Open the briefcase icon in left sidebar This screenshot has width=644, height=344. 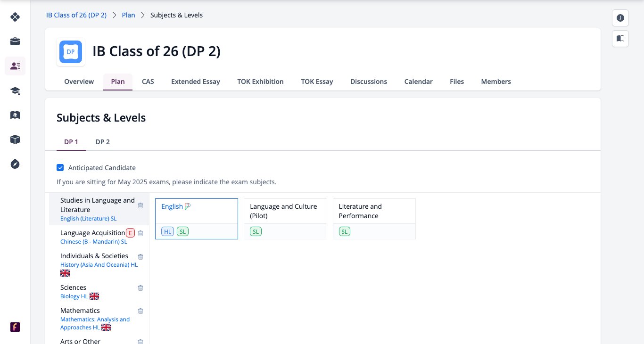(15, 41)
